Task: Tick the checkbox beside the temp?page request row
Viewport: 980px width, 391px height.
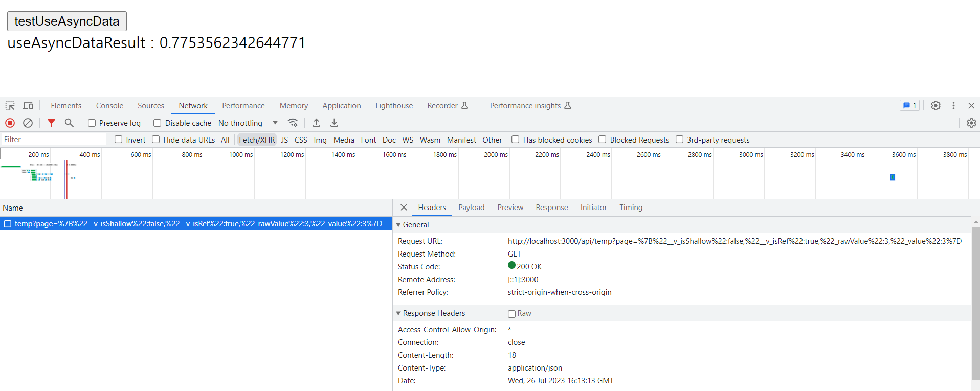Action: (x=8, y=224)
